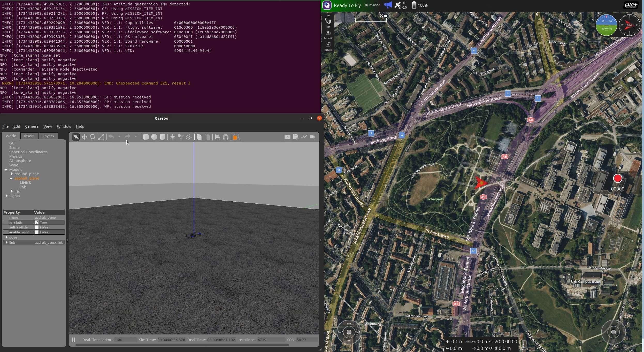Expand the Lights tree node
Screen dimensions: 644x352
[6, 196]
